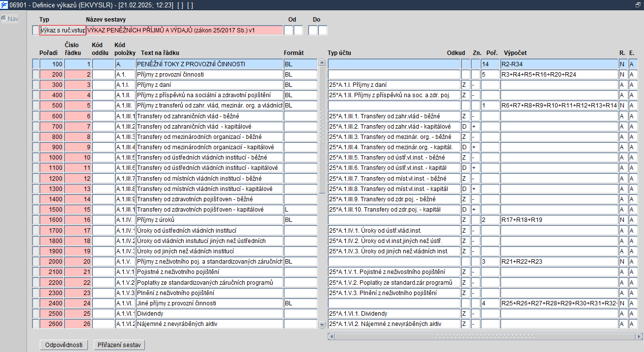Click text cell 'Příjmy z provozní činnosti'
Screen dimensions: 644x352
(x=209, y=75)
